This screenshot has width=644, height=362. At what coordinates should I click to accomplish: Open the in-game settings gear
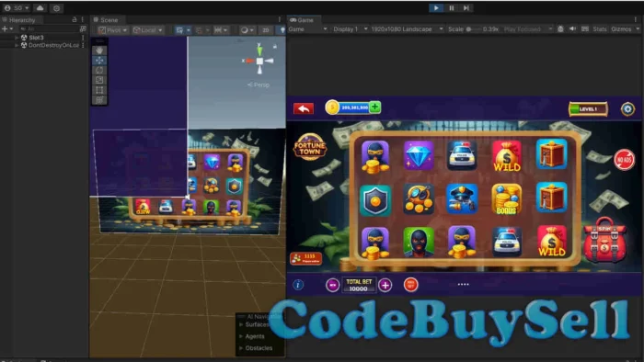pos(627,109)
